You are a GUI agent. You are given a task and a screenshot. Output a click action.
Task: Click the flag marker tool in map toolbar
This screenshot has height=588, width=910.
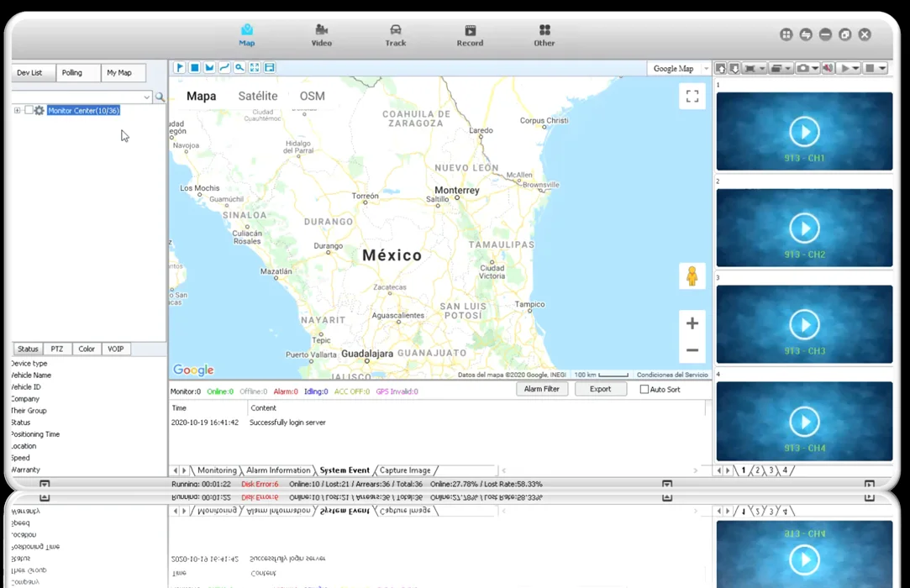[179, 68]
